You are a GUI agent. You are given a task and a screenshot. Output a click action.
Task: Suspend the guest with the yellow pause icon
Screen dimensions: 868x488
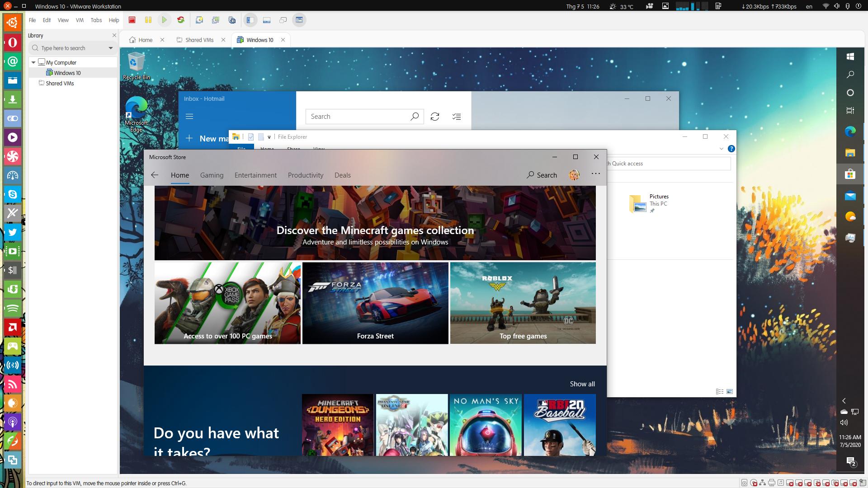point(148,20)
